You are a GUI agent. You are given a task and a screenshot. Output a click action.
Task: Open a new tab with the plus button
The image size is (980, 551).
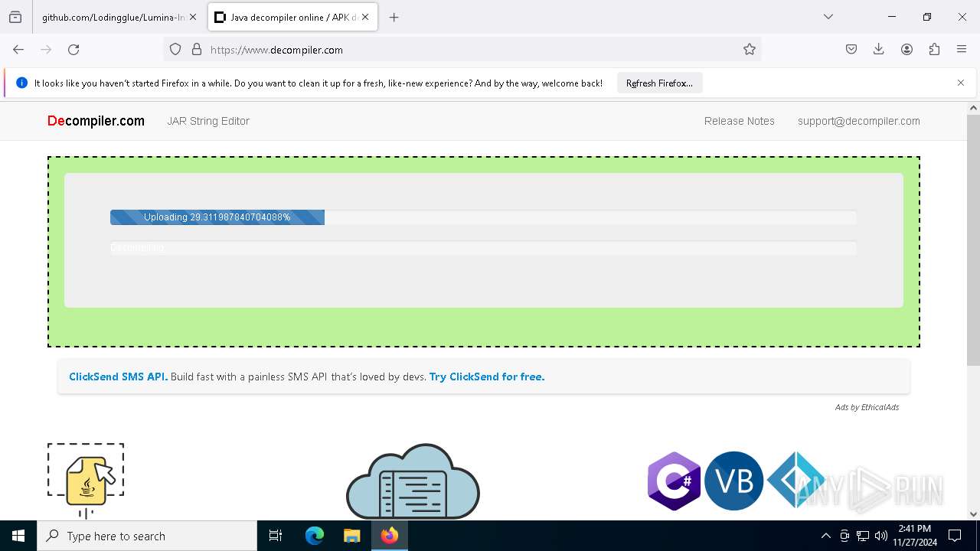[x=394, y=17]
